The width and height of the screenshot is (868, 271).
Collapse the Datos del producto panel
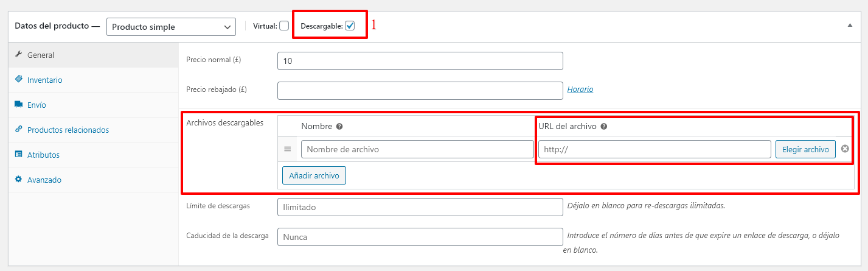click(852, 26)
